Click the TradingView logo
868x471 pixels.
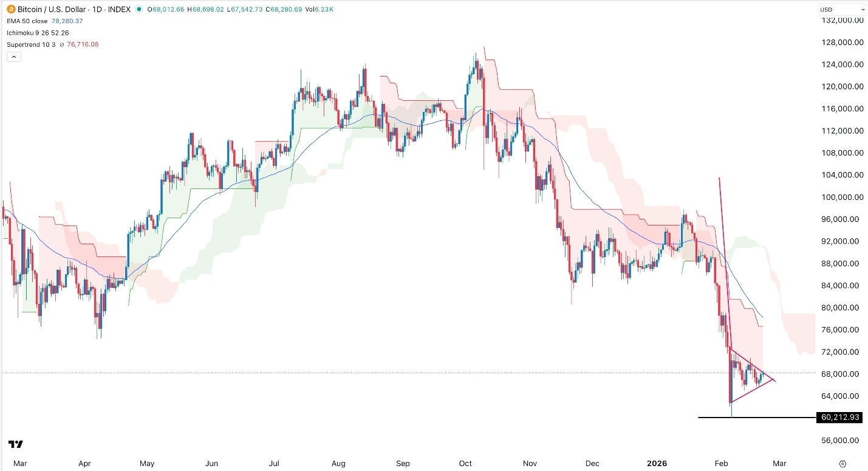point(16,444)
